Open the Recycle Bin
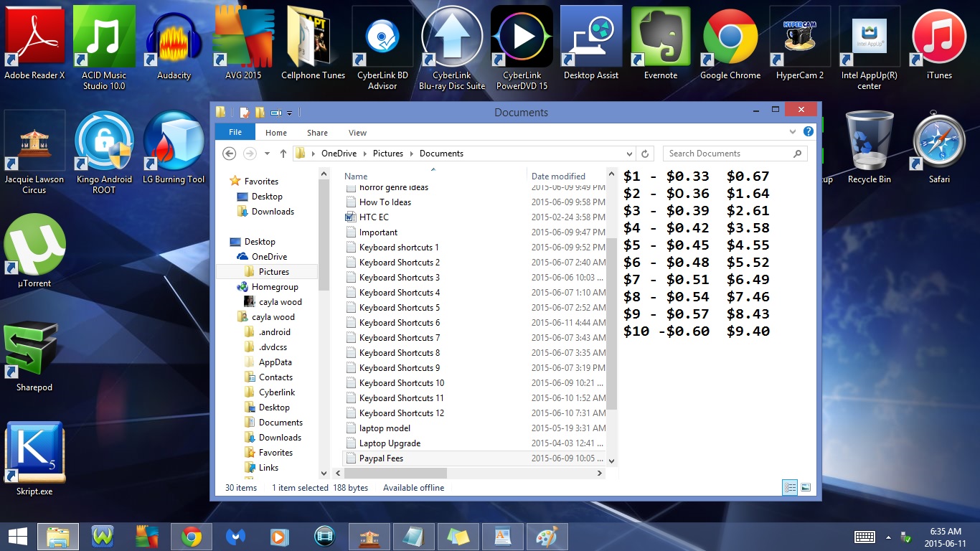Image resolution: width=980 pixels, height=551 pixels. [x=870, y=147]
